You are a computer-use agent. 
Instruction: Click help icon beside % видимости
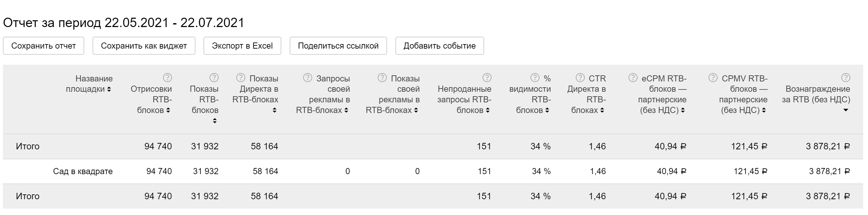[535, 78]
